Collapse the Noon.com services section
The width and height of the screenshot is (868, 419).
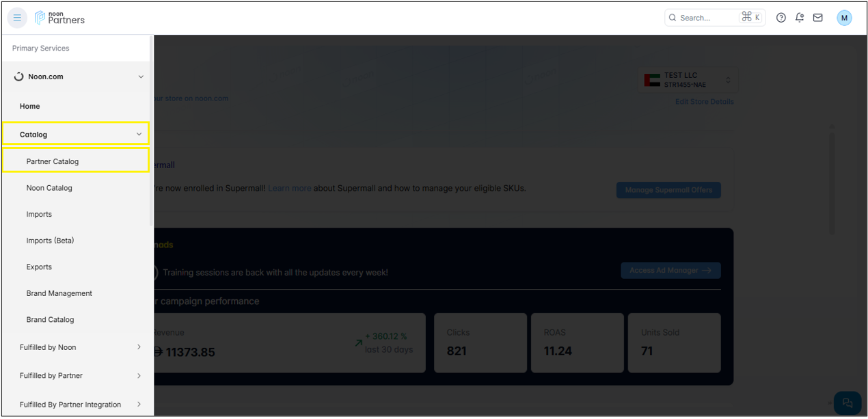[141, 77]
